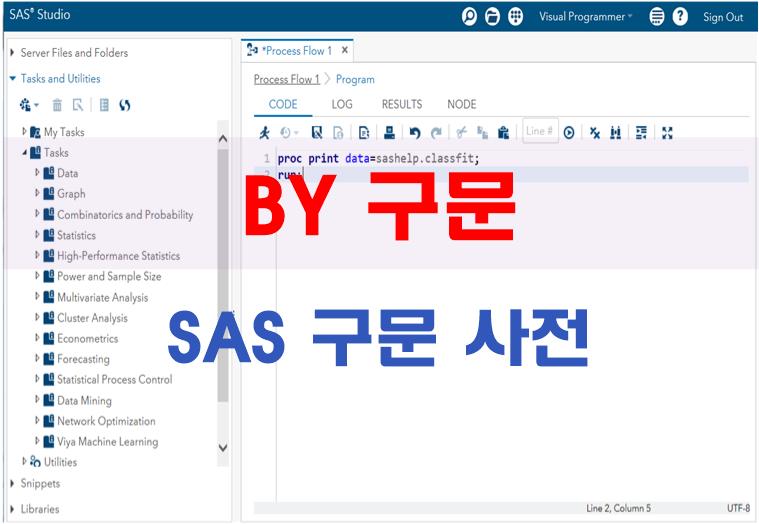Click the add to snippets document icon
The image size is (759, 524).
[364, 132]
